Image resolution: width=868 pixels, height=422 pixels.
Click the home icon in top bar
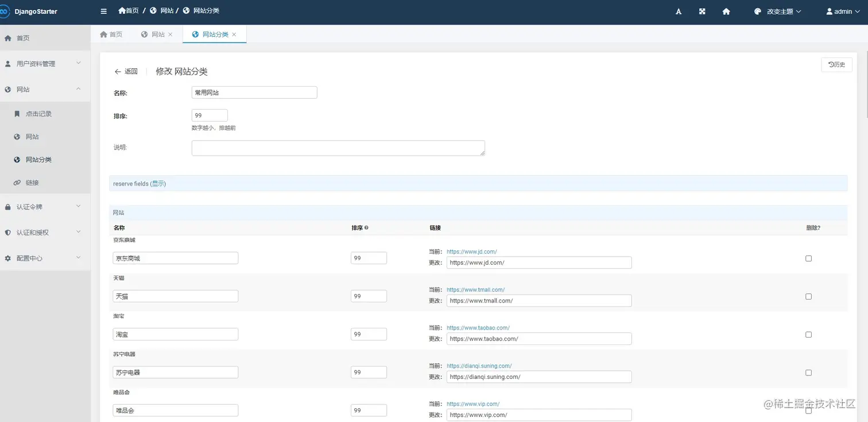726,11
